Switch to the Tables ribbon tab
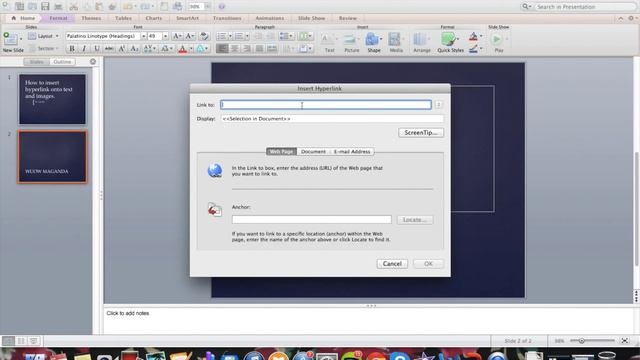 coord(123,18)
